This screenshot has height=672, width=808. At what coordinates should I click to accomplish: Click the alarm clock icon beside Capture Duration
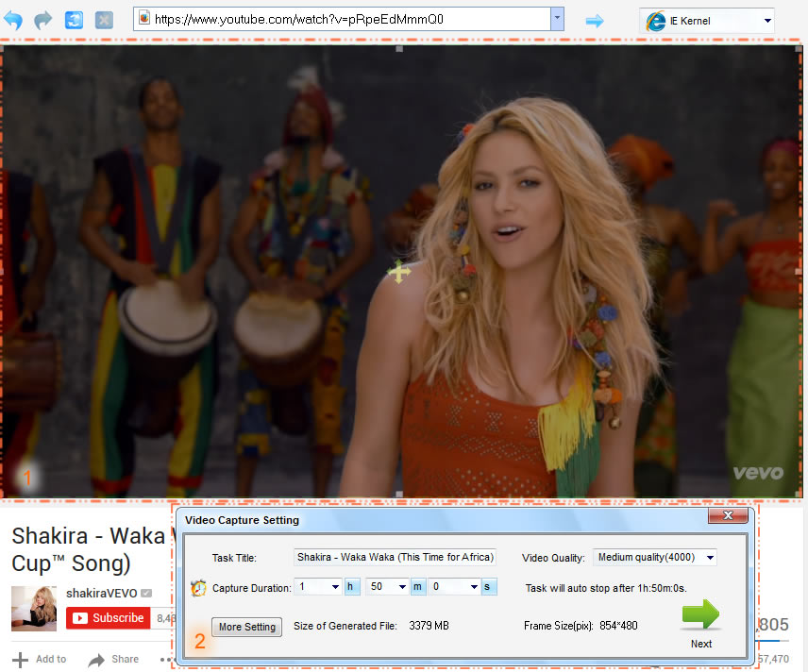click(198, 587)
